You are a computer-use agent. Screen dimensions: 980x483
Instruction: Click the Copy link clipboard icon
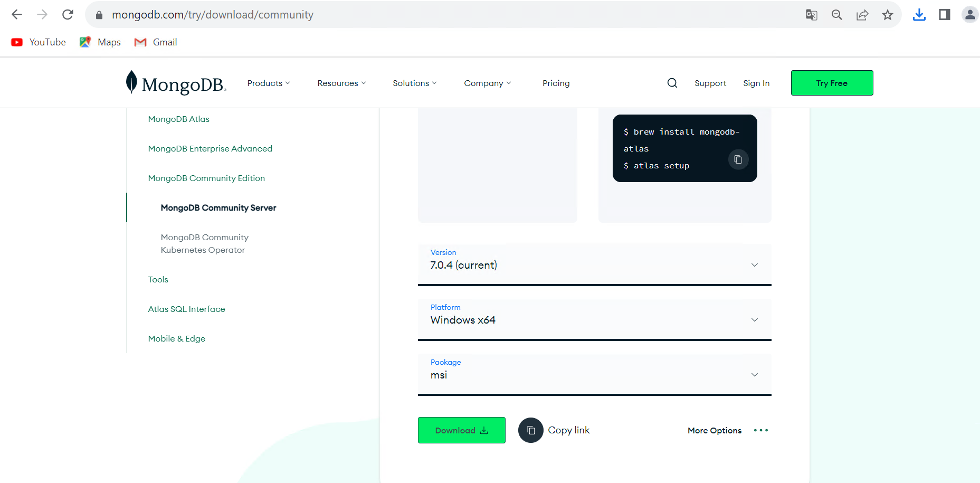click(x=530, y=430)
